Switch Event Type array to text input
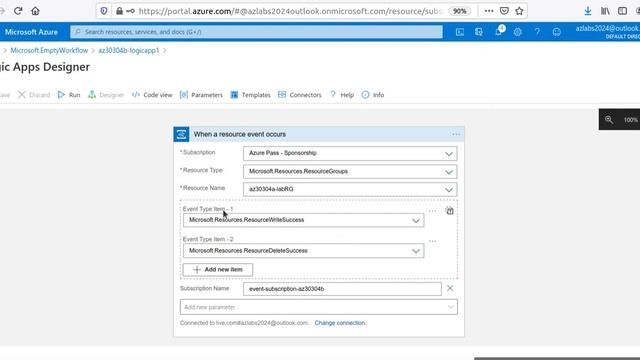 point(449,211)
